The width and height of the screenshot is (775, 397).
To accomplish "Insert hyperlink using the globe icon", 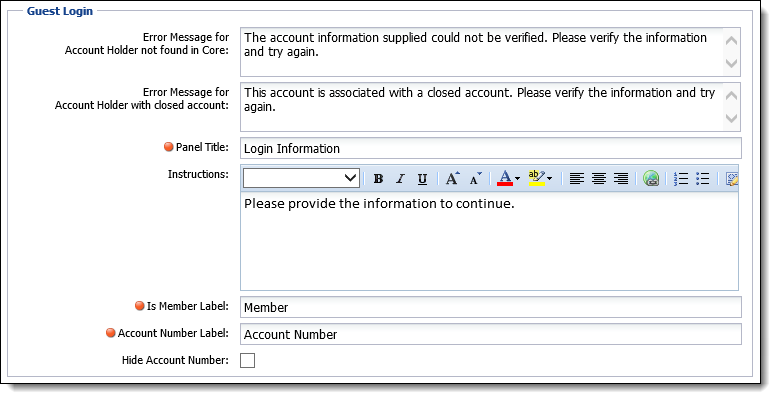I will point(651,178).
